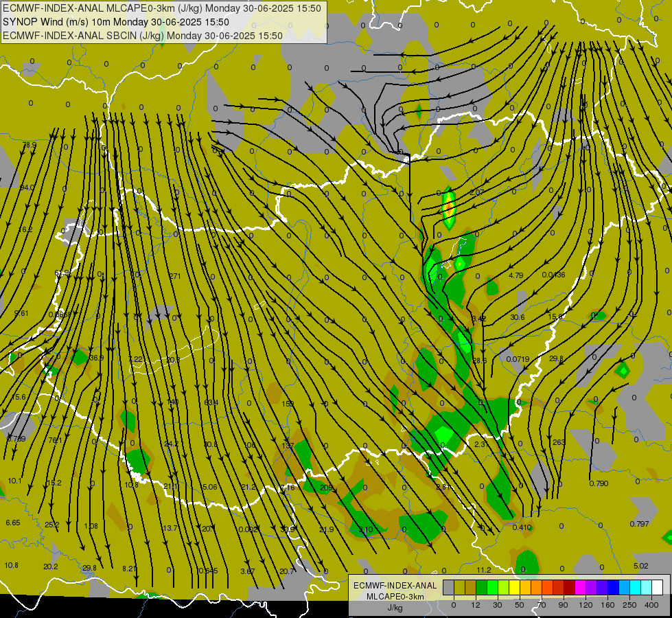Click the legend scale value 90

[x=563, y=605]
